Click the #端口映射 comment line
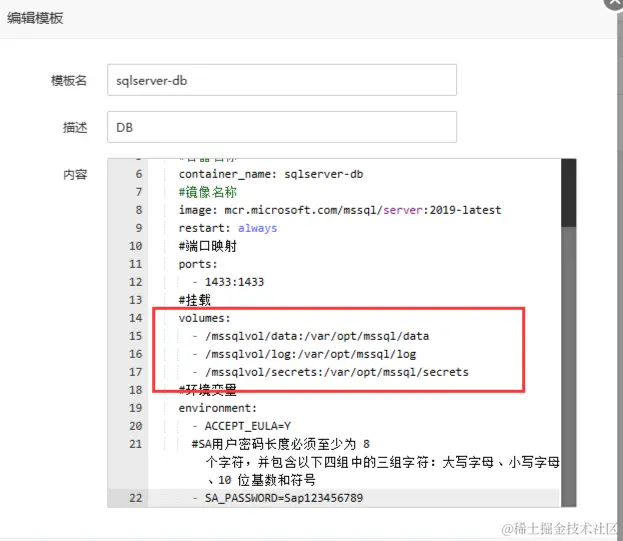 (207, 246)
